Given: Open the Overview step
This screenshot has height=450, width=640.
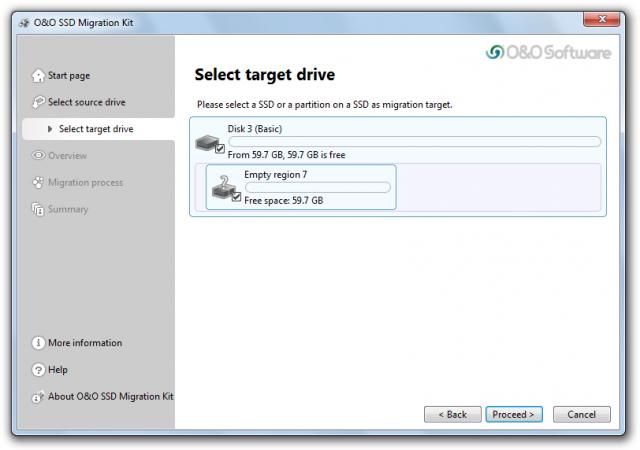Looking at the screenshot, I should click(67, 156).
